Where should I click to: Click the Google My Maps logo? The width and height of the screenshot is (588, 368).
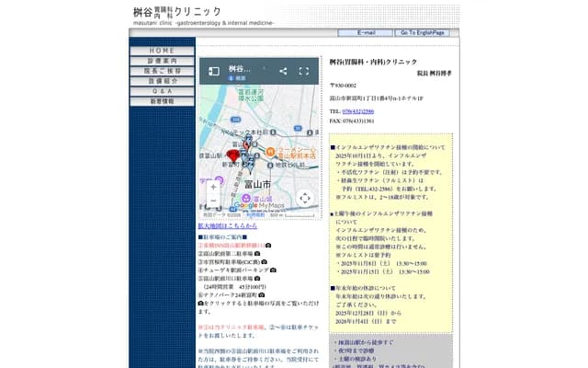point(259,205)
